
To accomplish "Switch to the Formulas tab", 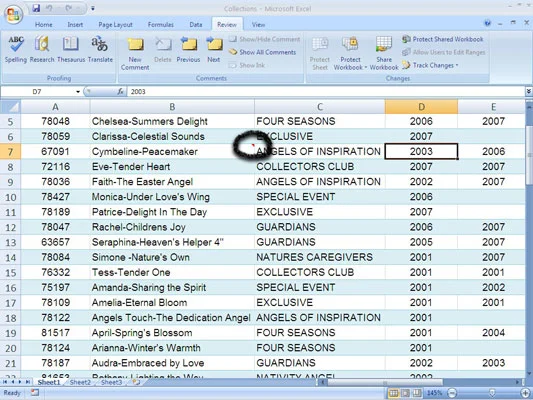I will [x=160, y=24].
